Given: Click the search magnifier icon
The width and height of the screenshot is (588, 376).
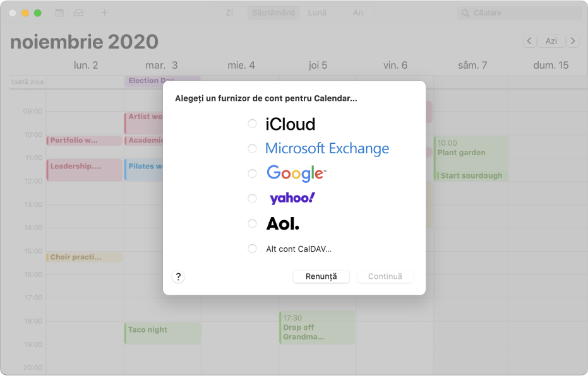Looking at the screenshot, I should point(465,13).
